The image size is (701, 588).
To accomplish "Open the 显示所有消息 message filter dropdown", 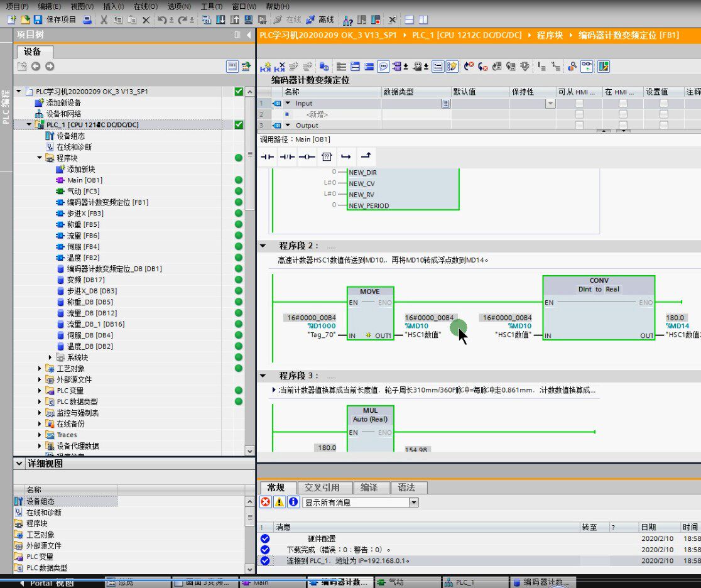I will tap(413, 503).
